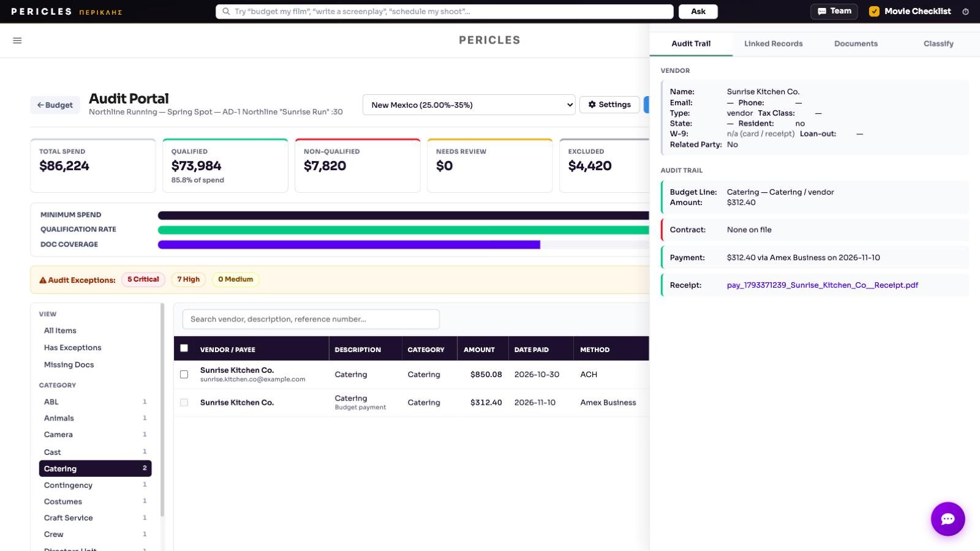Click the Audit Exceptions warning triangle icon
980x551 pixels.
43,280
